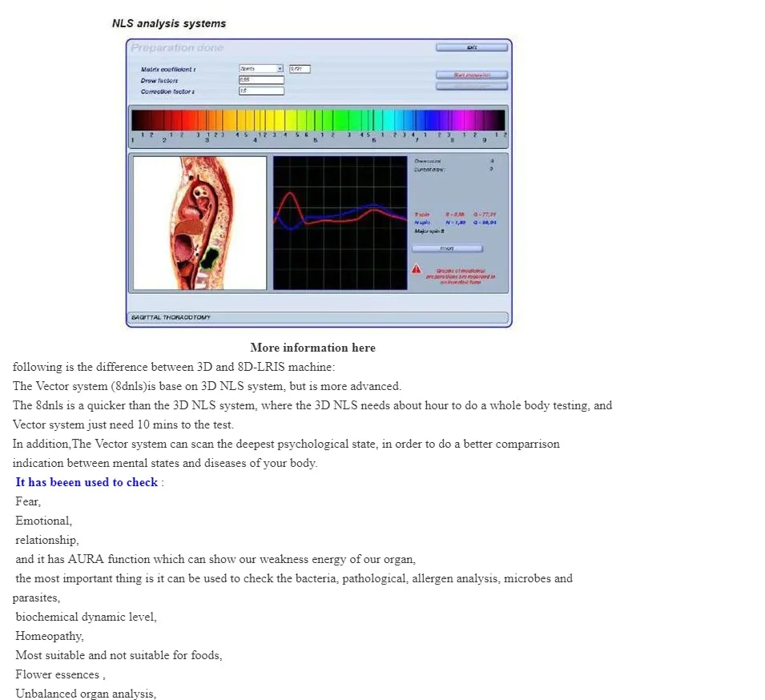Click the 'Major spin' label
The height and width of the screenshot is (700, 765).
pos(429,231)
